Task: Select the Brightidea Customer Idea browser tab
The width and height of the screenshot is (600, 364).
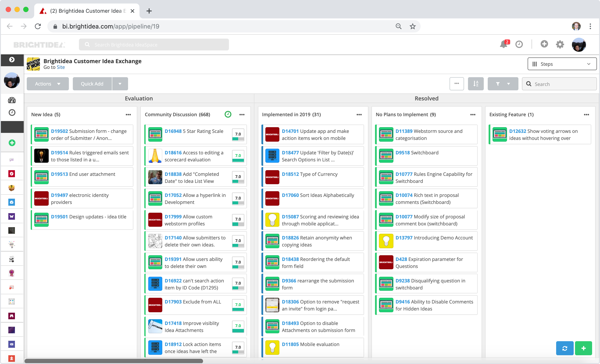Action: [87, 11]
